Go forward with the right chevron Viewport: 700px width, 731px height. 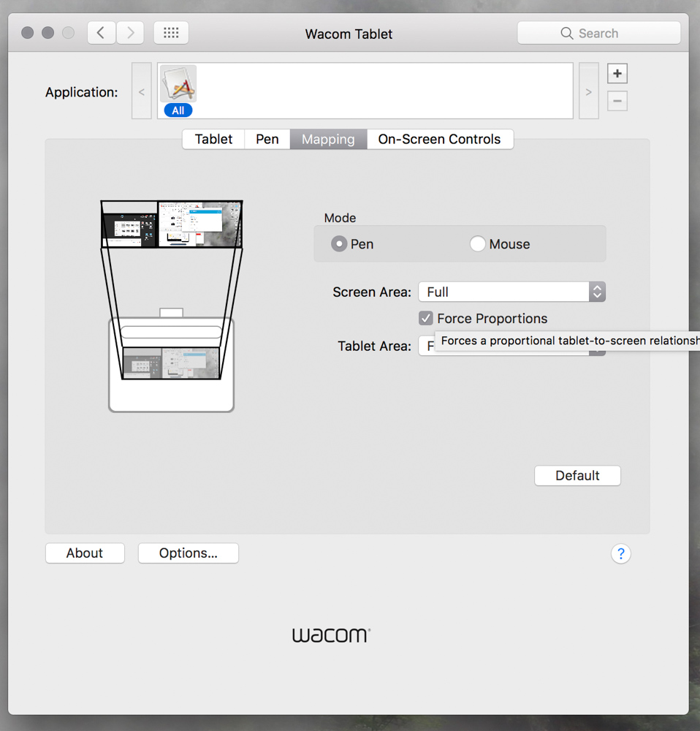[130, 33]
